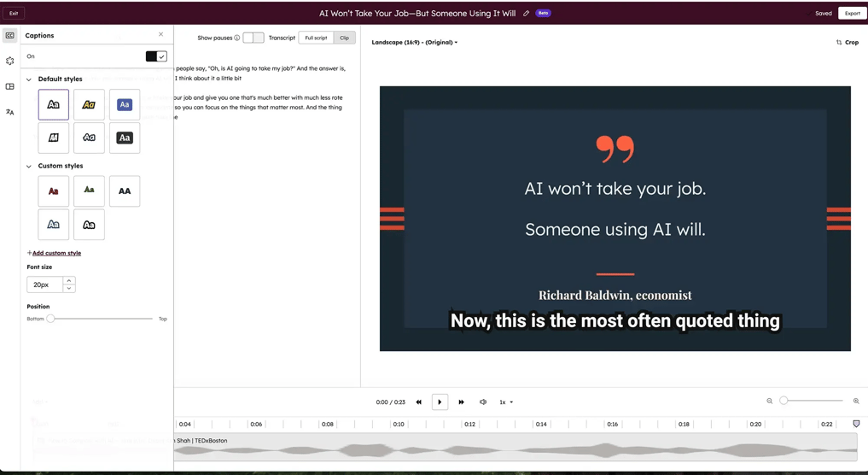Select the rounded outline default caption style
This screenshot has height=475, width=868.
click(89, 138)
